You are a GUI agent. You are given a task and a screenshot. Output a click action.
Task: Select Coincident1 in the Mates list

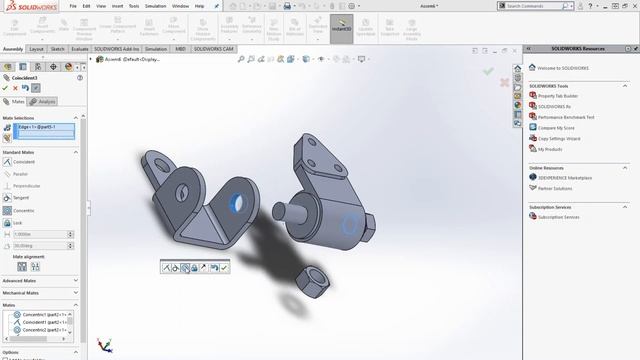pos(40,322)
